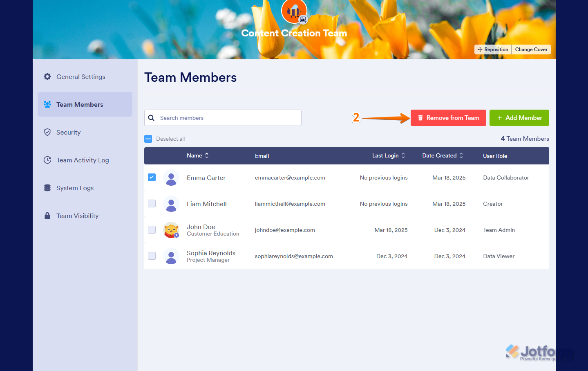The width and height of the screenshot is (588, 371).
Task: Click John Doe's name
Action: coord(201,227)
